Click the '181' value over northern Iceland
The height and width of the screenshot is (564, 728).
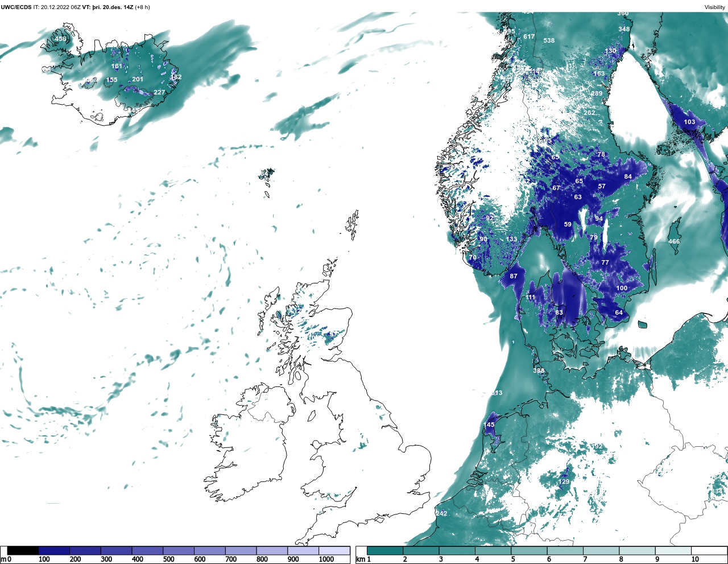pyautogui.click(x=117, y=67)
